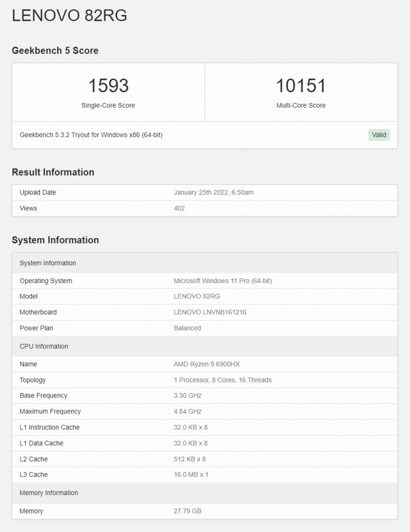Click the 512 KB x 8 value
The image size is (410, 532).
coord(190,459)
